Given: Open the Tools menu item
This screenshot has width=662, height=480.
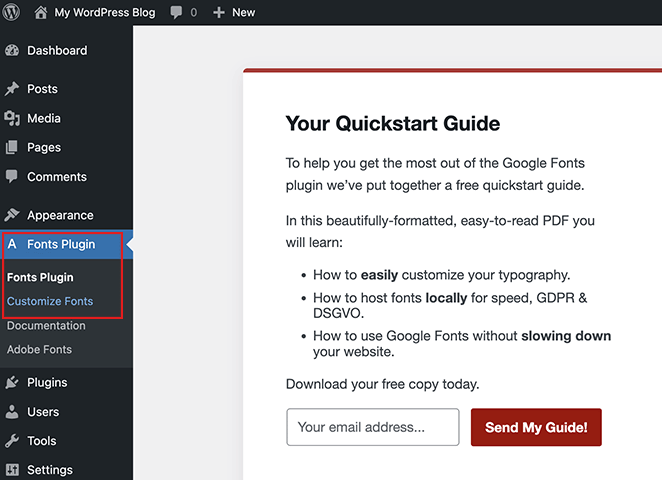Looking at the screenshot, I should tap(42, 441).
